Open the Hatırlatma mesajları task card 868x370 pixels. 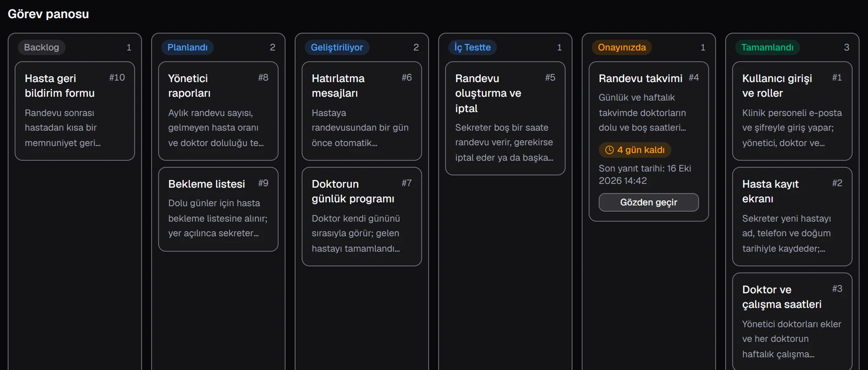[x=362, y=111]
